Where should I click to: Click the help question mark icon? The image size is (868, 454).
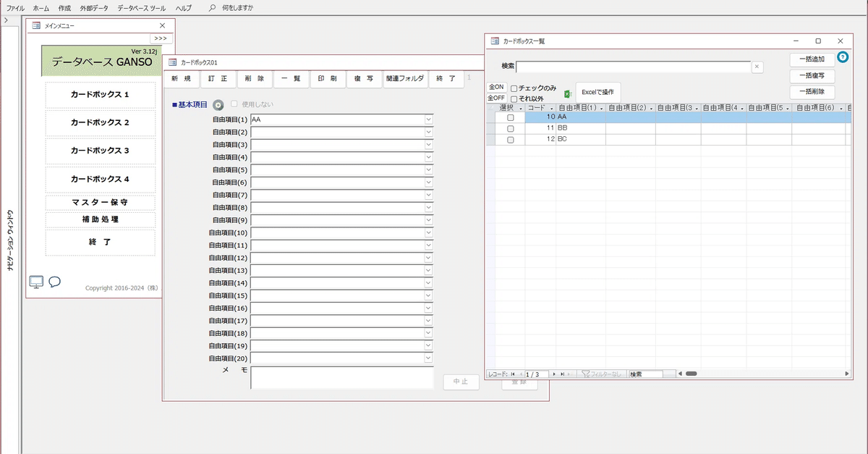coord(843,57)
